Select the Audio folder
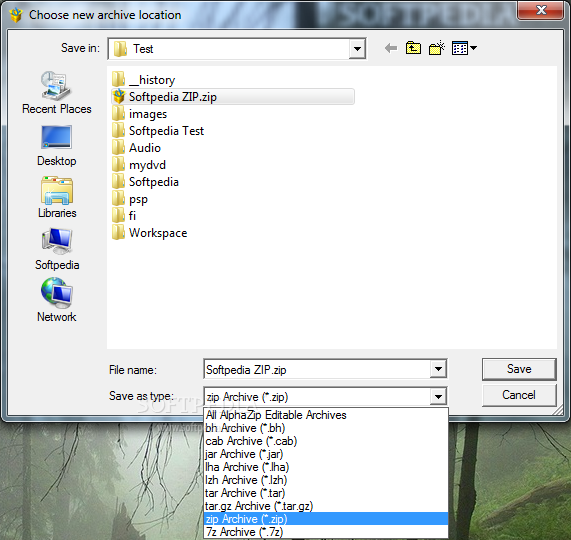571x540 pixels. pos(136,148)
